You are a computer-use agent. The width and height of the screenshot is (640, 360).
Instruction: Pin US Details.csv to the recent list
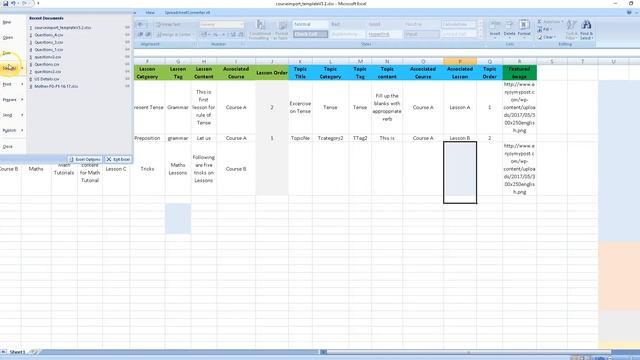pyautogui.click(x=127, y=79)
